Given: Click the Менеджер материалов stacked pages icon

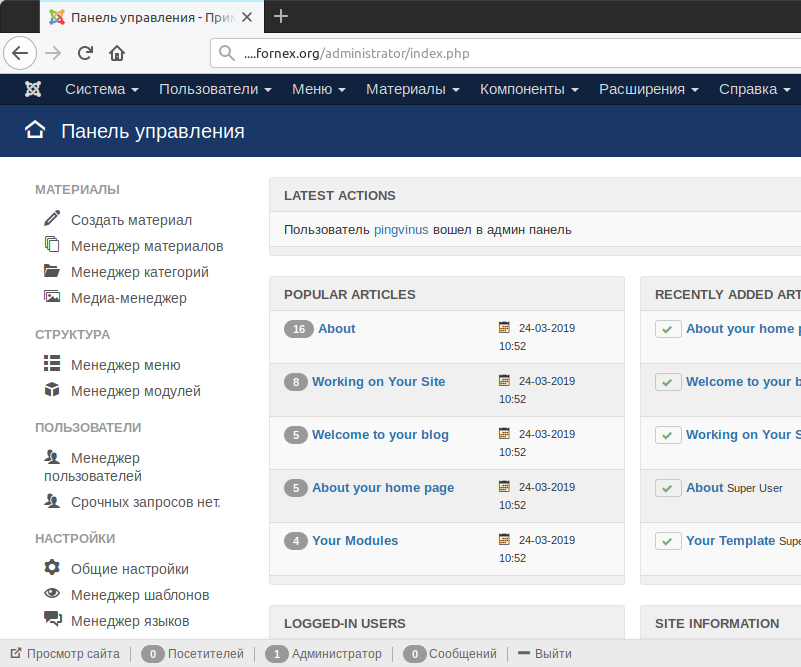Looking at the screenshot, I should (x=52, y=245).
